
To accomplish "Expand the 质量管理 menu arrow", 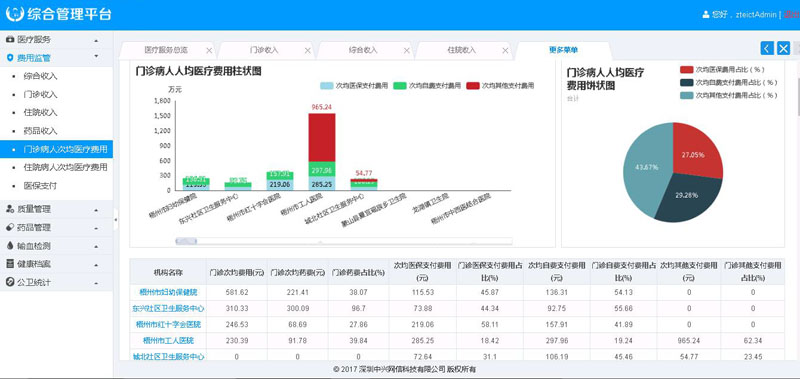I will point(96,210).
